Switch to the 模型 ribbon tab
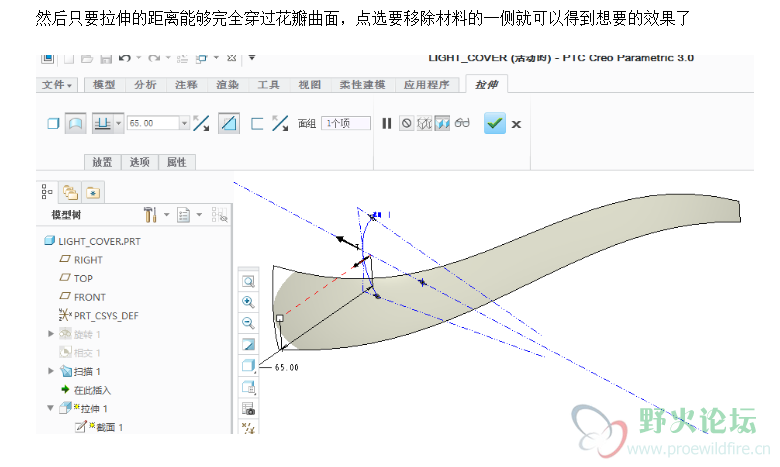Screen dimensions: 780x467 (x=104, y=85)
